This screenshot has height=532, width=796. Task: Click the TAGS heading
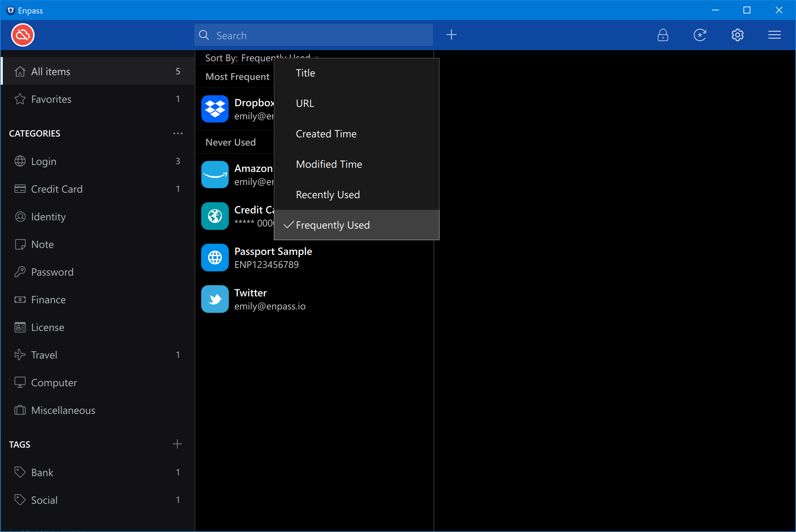pos(20,445)
